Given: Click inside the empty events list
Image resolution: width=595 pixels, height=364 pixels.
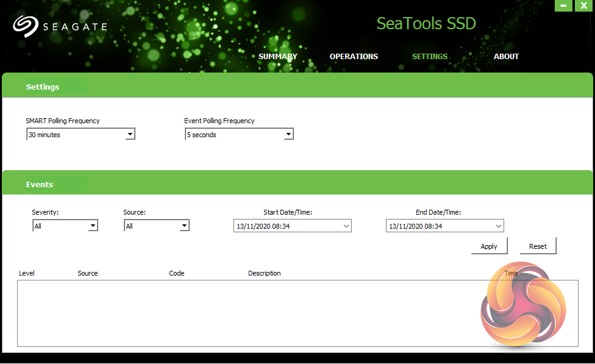Looking at the screenshot, I should (244, 313).
